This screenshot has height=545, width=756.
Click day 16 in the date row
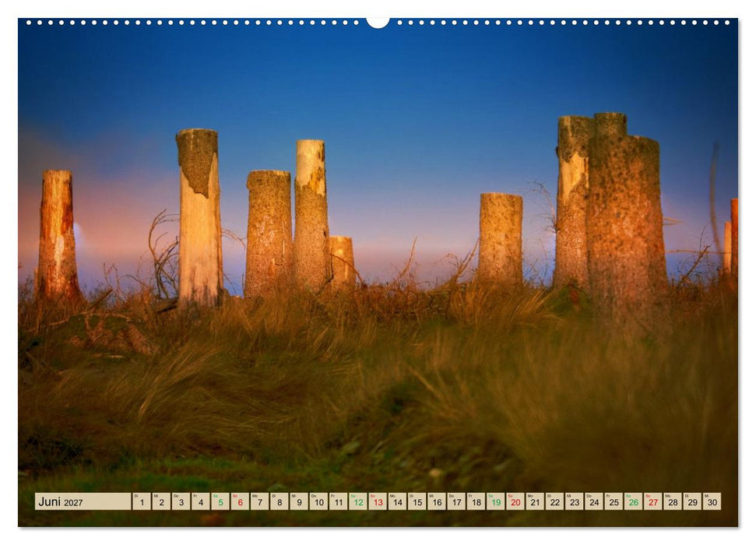[x=437, y=501]
